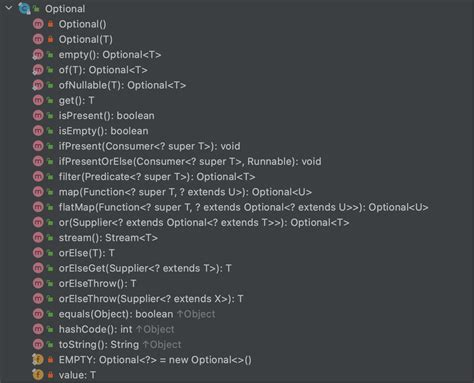Screen dimensions: 474x383
Task: Select the isEmpty(): boolean entry
Action: [103, 131]
